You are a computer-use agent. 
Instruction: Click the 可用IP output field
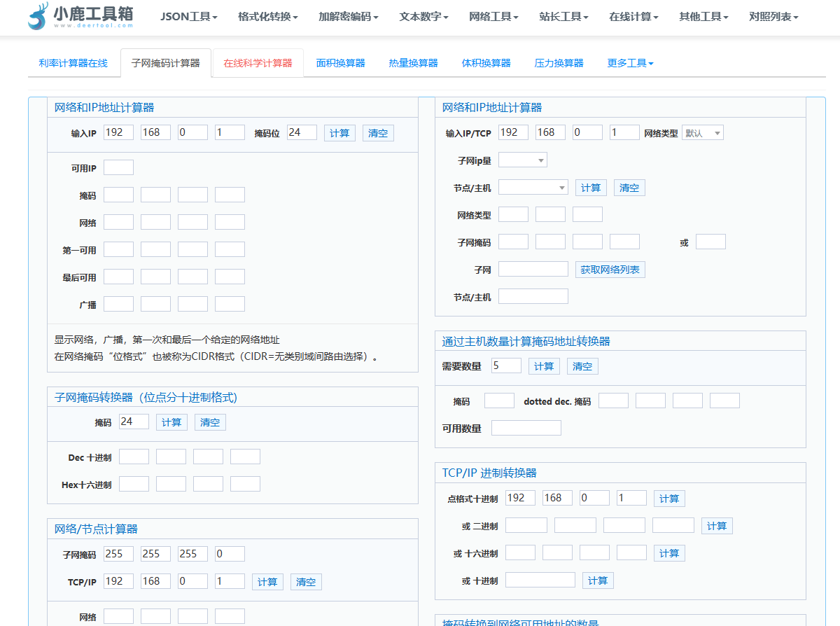(118, 167)
